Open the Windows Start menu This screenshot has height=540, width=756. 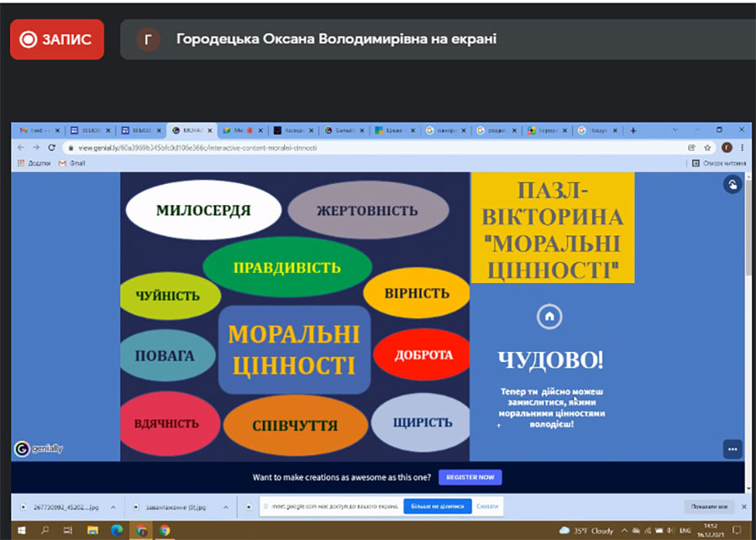tap(21, 531)
